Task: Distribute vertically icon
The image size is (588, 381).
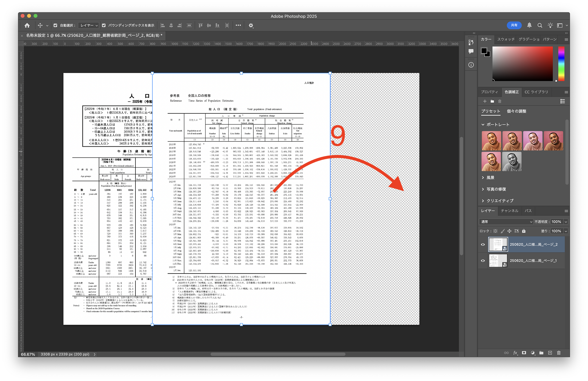Action: (x=189, y=25)
